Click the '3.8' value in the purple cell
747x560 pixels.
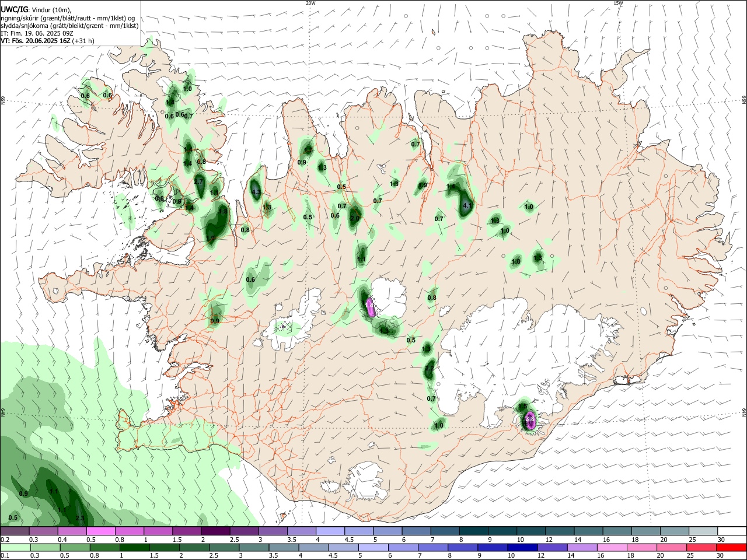pos(530,418)
